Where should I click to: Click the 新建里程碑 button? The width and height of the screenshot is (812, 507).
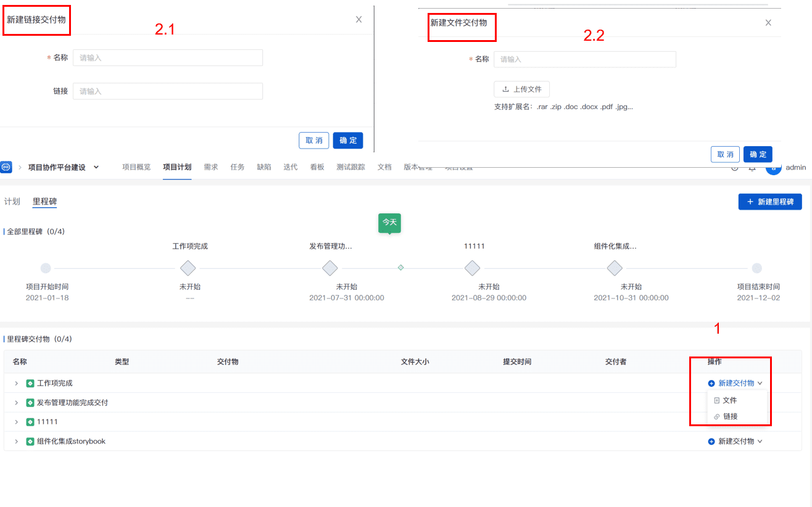[770, 202]
